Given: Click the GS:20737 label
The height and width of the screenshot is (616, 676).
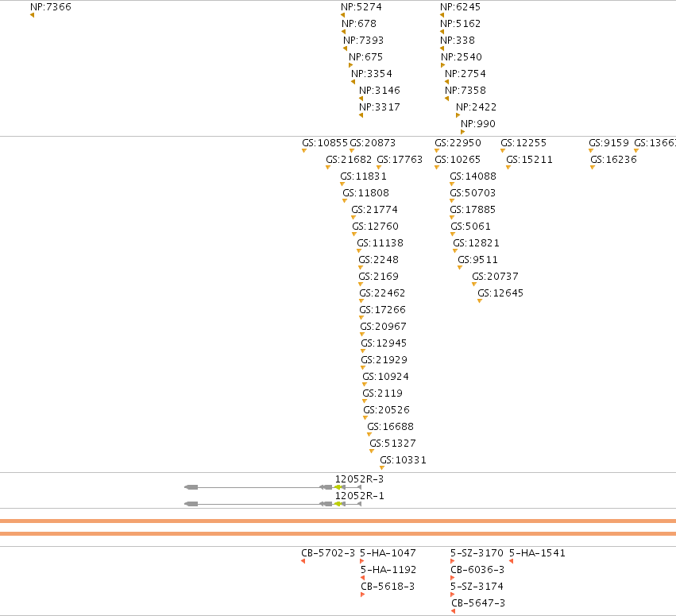Looking at the screenshot, I should point(495,277).
